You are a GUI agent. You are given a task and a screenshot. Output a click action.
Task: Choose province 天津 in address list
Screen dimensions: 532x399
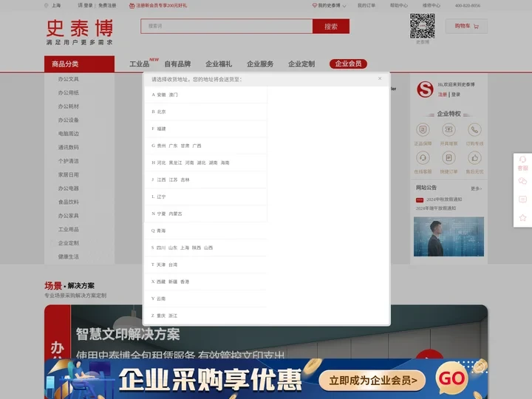click(x=161, y=265)
